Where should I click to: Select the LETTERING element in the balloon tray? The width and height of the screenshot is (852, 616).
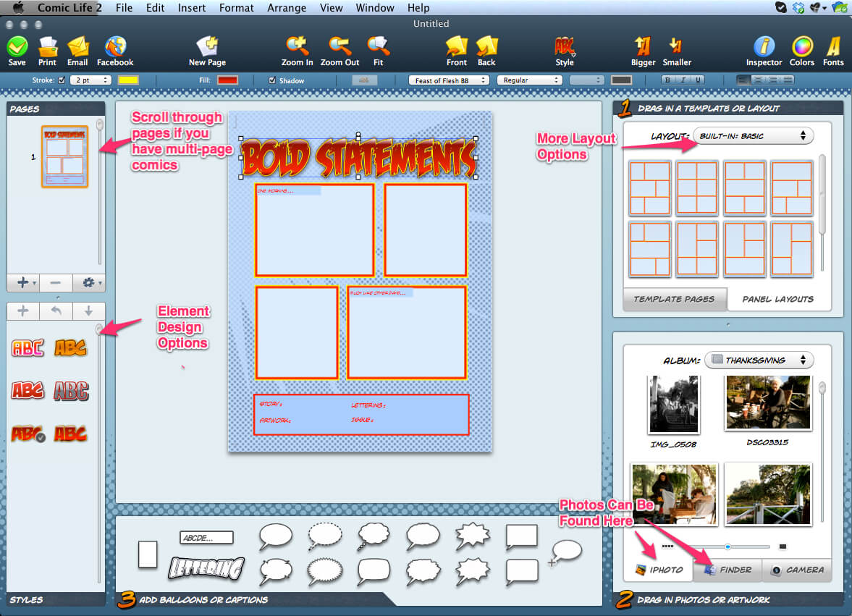click(206, 569)
